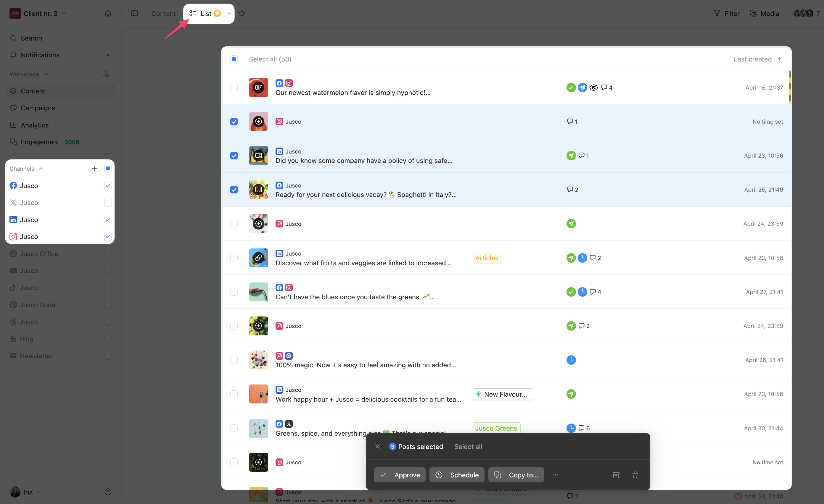Viewport: 824px width, 504px height.
Task: Open the List view dropdown
Action: (229, 13)
